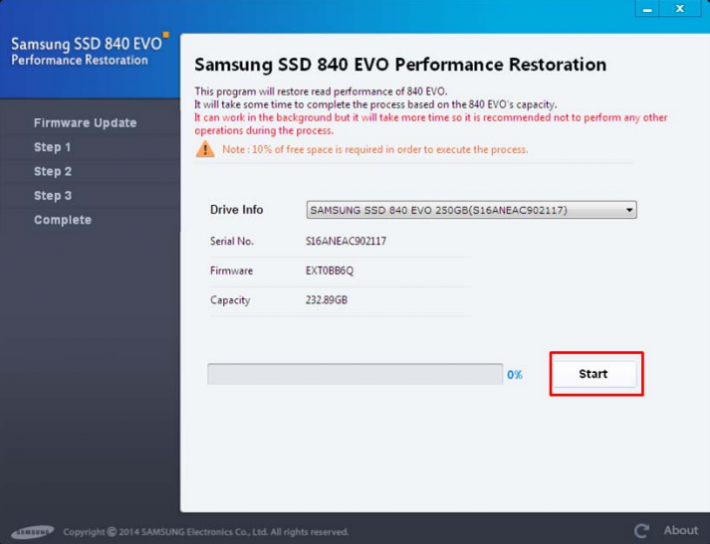Click the restoration progress bar
Image resolution: width=710 pixels, height=544 pixels.
tap(355, 374)
